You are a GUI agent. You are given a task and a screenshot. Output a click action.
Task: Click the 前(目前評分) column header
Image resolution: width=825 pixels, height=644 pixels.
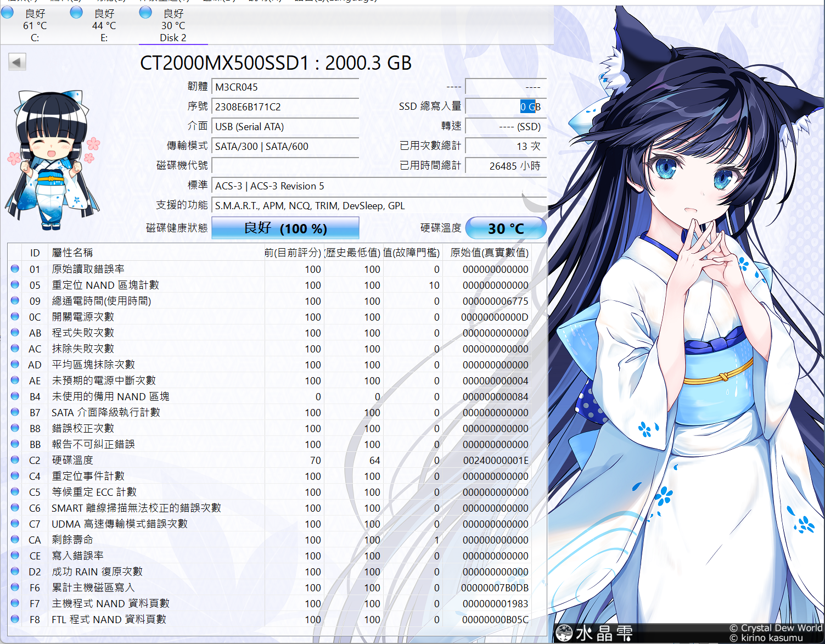coord(294,253)
